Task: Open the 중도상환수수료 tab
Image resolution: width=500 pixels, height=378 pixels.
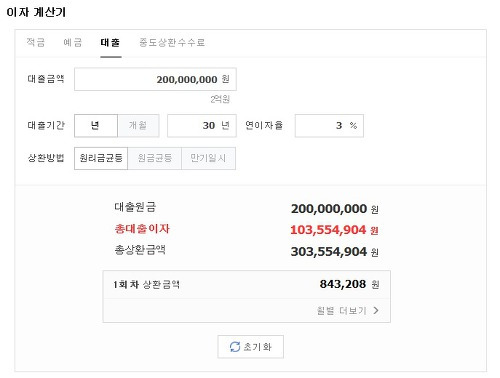Action: click(172, 42)
